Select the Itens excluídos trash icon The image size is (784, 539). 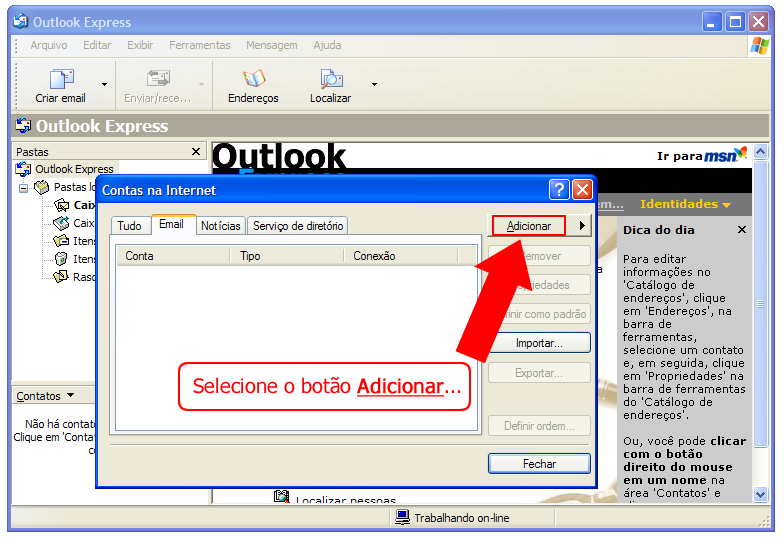(x=61, y=258)
